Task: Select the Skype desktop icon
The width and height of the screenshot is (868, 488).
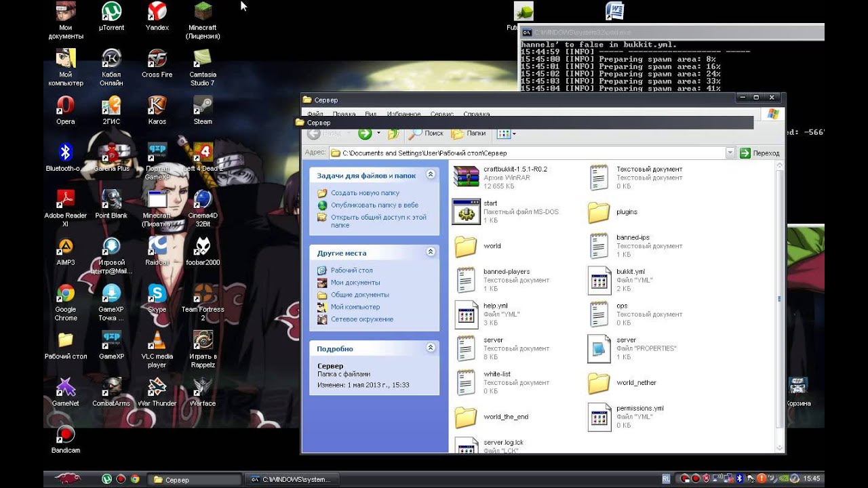Action: tap(157, 298)
